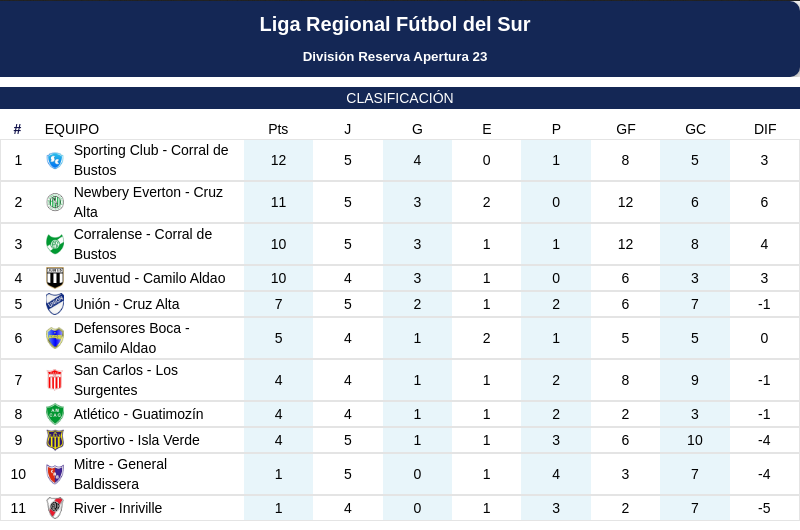Click the River Inriville team crest

coord(55,508)
